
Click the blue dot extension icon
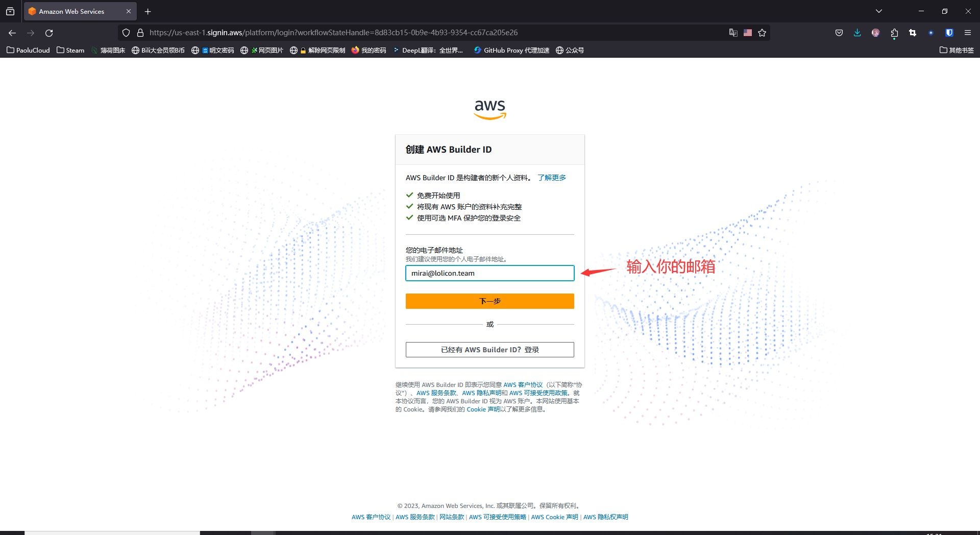pyautogui.click(x=931, y=33)
